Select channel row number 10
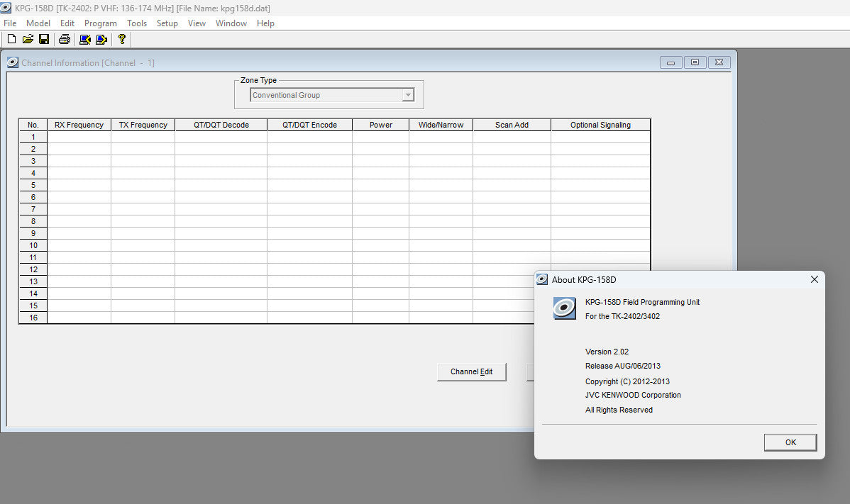The image size is (850, 504). tap(33, 245)
